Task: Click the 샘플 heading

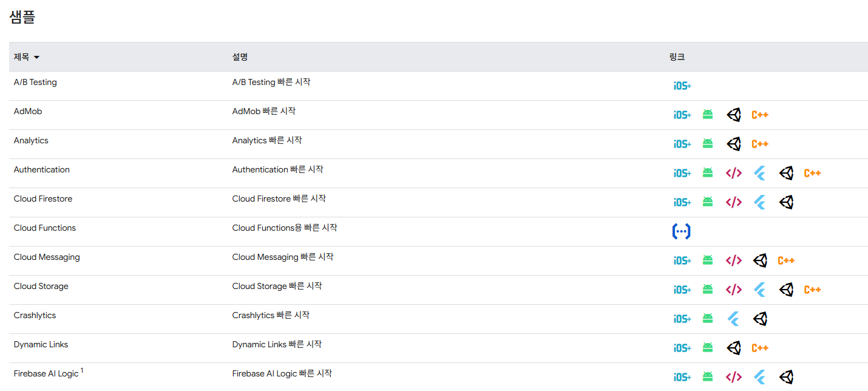Action: (x=22, y=16)
